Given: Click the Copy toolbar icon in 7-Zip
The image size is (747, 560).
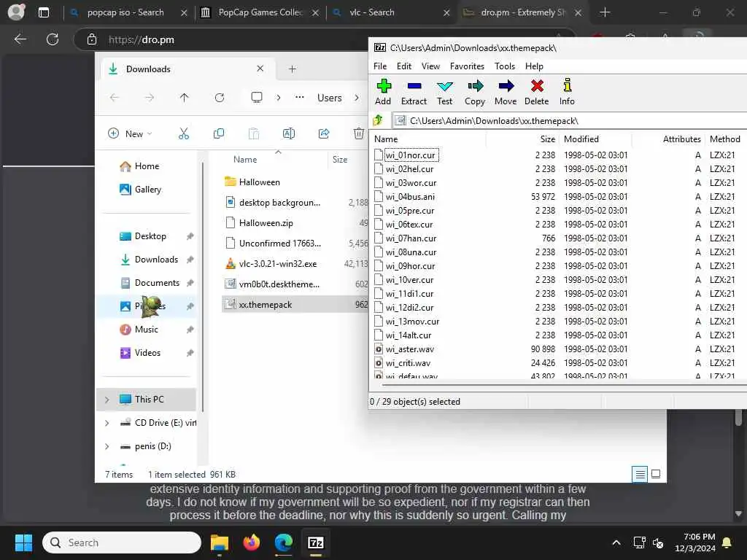Looking at the screenshot, I should point(475,92).
